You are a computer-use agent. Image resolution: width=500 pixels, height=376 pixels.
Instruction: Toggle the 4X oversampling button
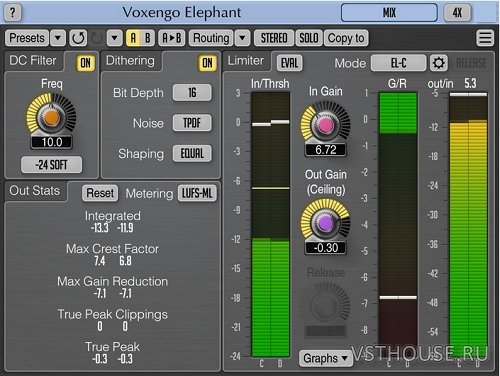click(457, 13)
